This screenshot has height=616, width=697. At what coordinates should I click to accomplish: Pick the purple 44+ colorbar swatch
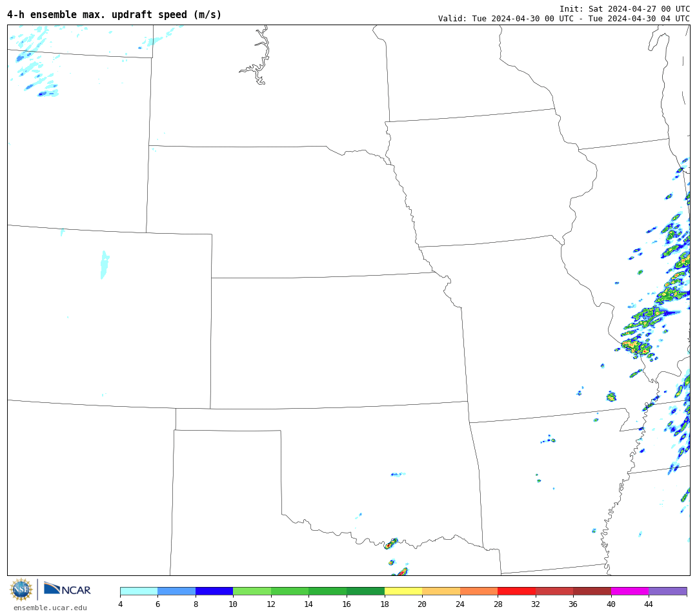tap(668, 591)
